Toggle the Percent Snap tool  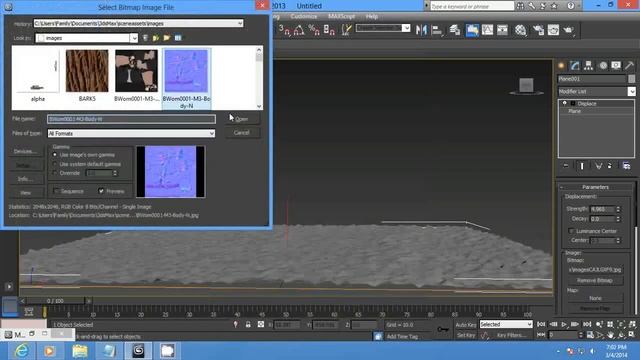[314, 30]
